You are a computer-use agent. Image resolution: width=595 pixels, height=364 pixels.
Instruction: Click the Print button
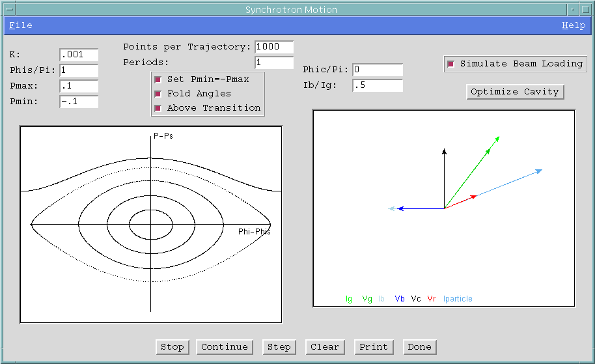374,347
